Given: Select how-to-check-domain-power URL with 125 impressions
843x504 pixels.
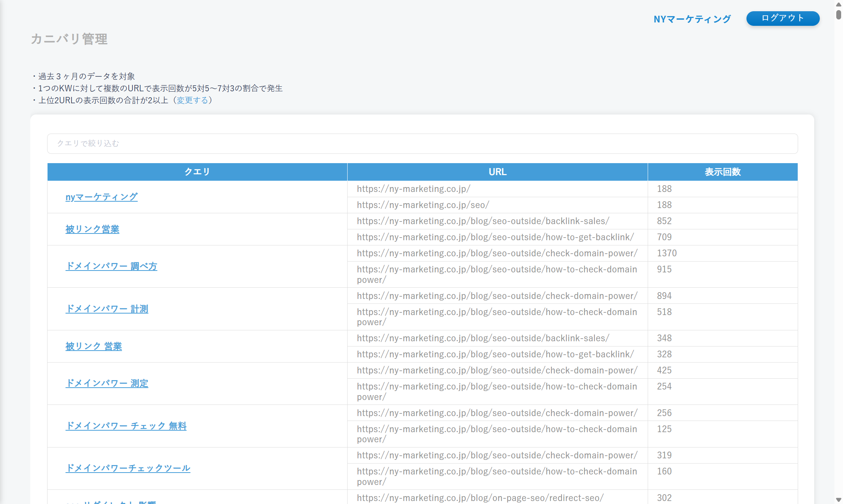Looking at the screenshot, I should 498,434.
